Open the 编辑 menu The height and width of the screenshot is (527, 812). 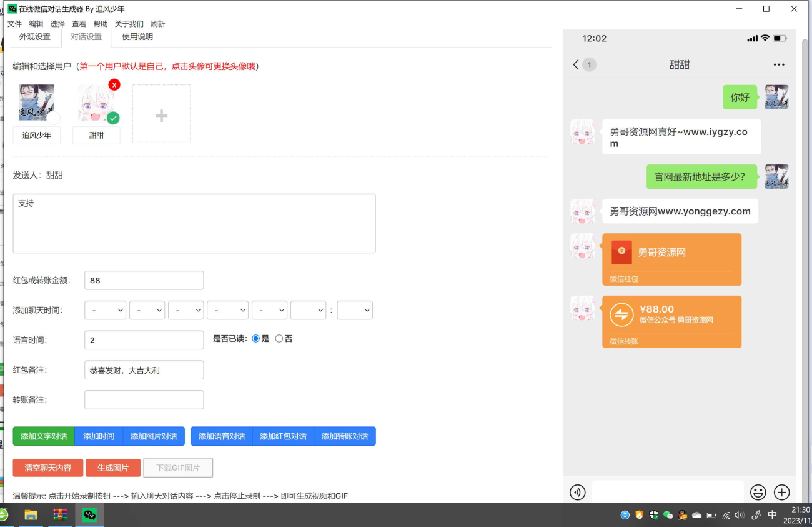point(36,24)
